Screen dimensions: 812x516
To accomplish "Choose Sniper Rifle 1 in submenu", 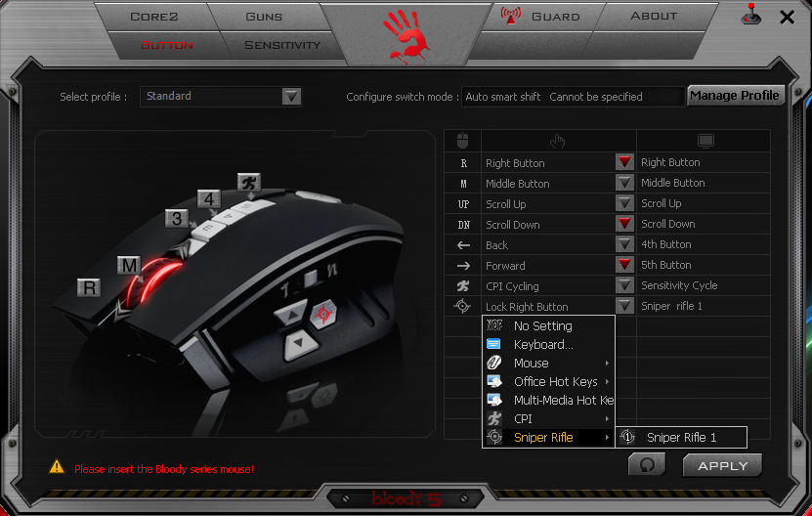I will [x=681, y=437].
